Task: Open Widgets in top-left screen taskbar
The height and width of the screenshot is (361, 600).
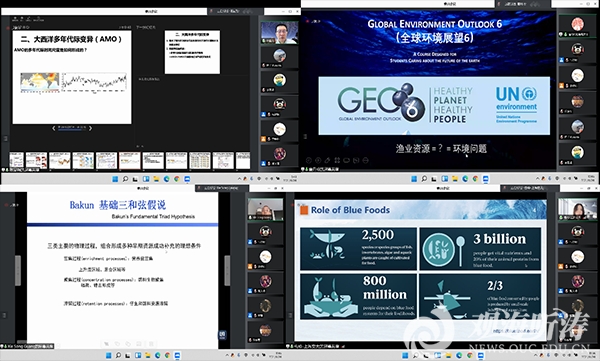Action: [x=146, y=179]
